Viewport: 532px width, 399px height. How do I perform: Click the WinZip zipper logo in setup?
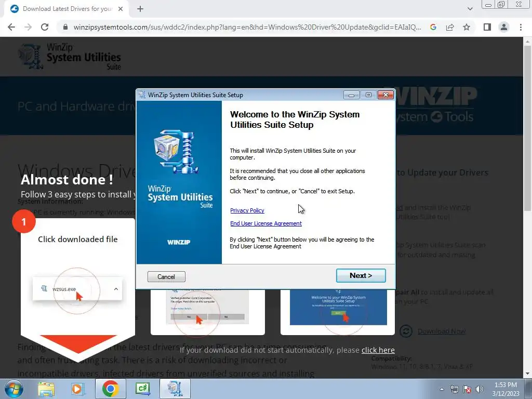click(x=177, y=152)
